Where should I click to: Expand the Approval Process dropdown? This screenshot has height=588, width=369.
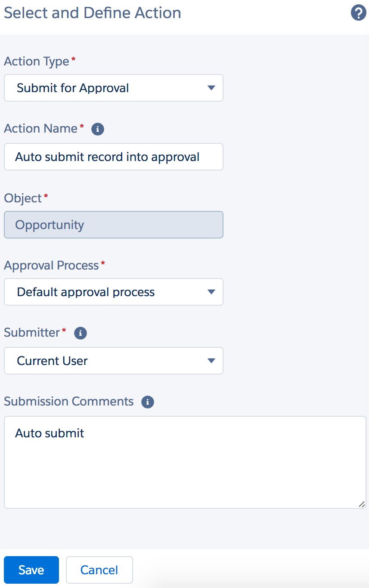pos(114,292)
